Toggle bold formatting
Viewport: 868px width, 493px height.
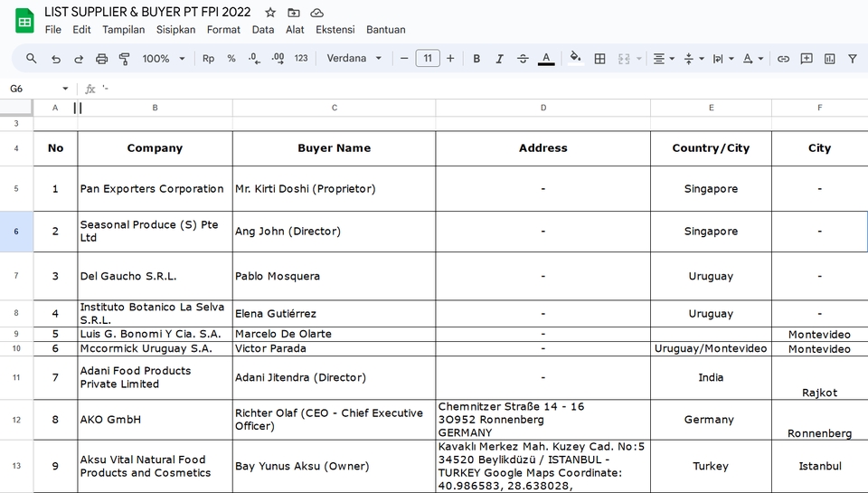point(476,58)
